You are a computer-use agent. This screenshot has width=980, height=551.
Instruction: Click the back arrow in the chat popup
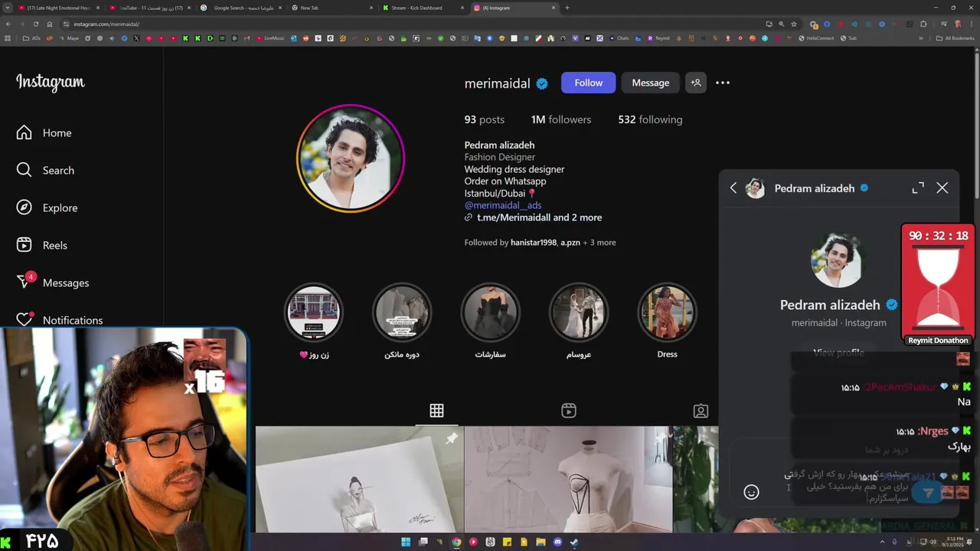click(733, 188)
